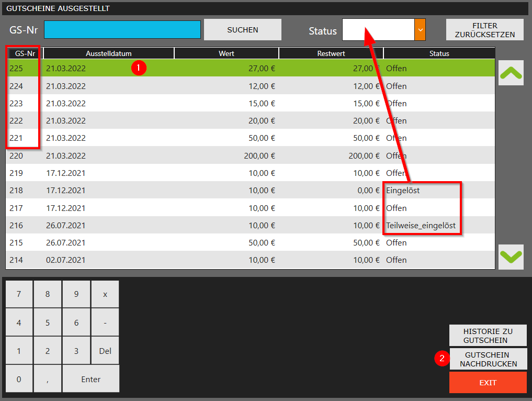This screenshot has height=401, width=532.
Task: Click 15,00 € Wert of voucher 223
Action: 262,103
